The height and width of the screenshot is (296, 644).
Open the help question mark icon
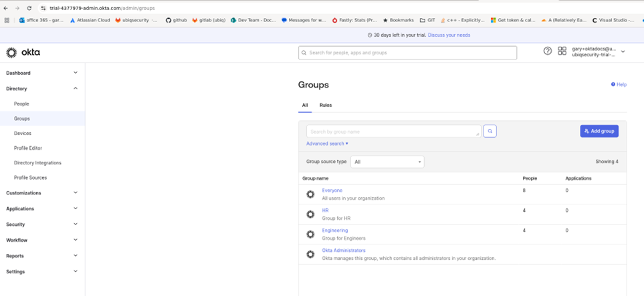[548, 51]
